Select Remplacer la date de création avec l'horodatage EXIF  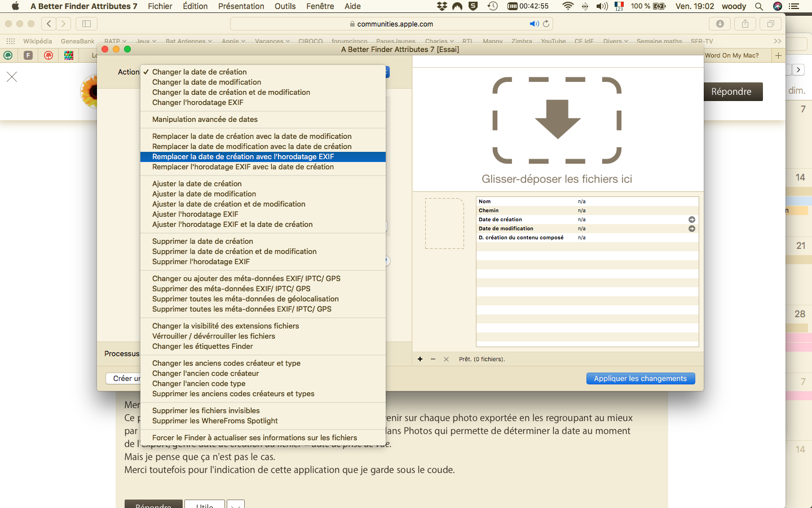(243, 157)
